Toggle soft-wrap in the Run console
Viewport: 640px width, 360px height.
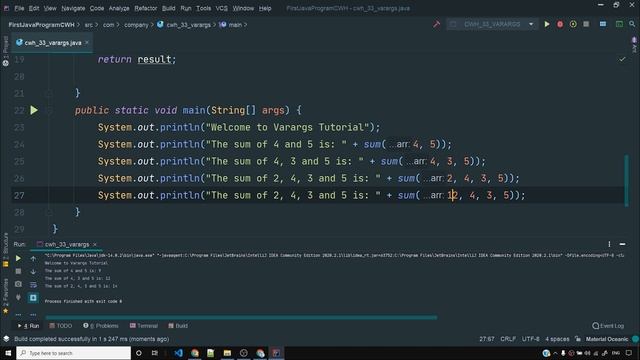33,284
